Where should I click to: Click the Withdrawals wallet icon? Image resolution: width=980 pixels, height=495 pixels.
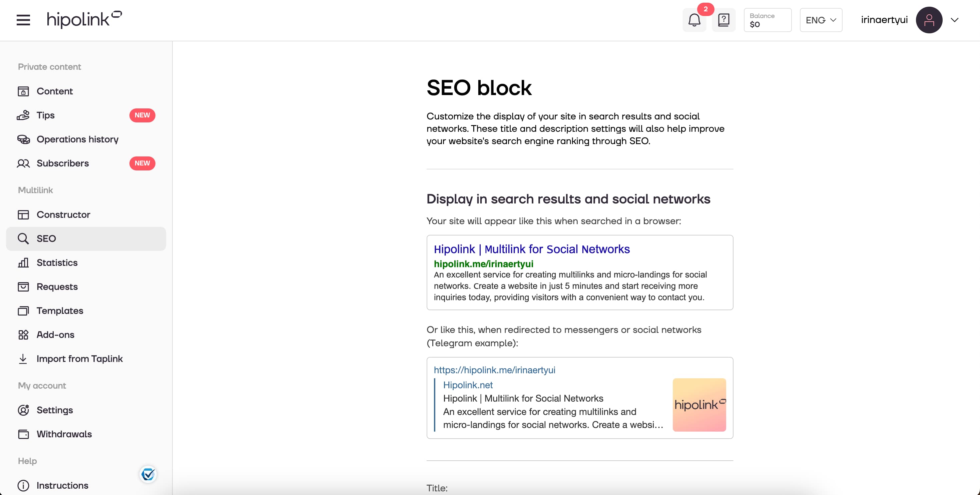[23, 434]
